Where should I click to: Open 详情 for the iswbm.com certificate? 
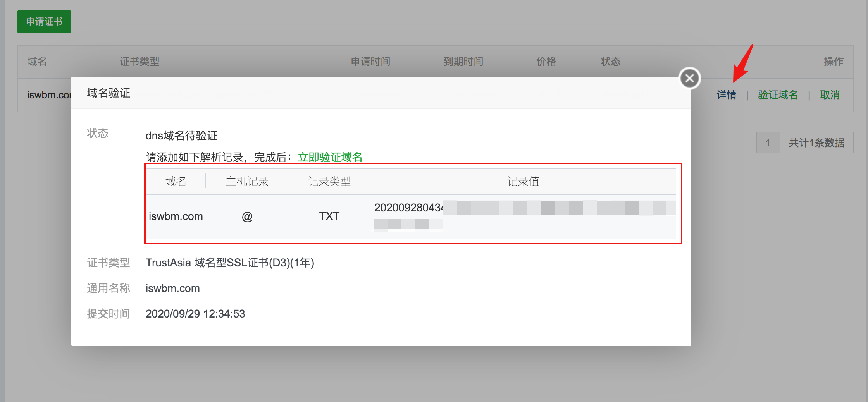(727, 95)
